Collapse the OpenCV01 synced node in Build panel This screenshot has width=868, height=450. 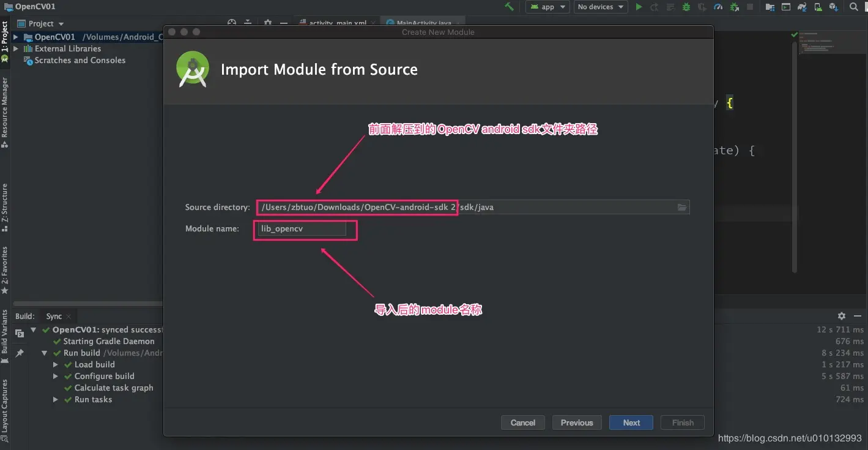(34, 330)
